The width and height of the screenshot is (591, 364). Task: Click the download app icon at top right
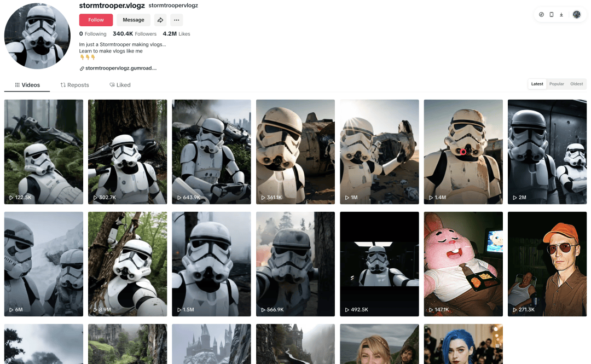[x=561, y=15]
